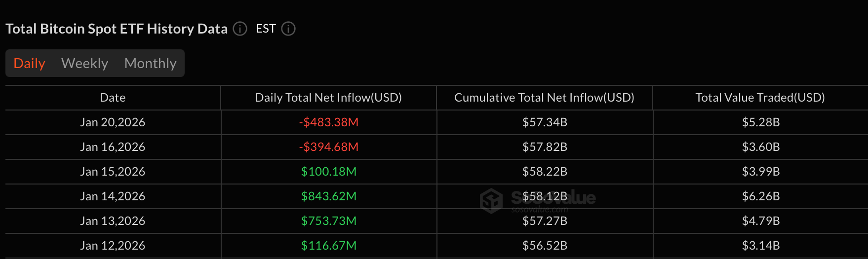
Task: Select the Jan 20,2026 row date
Action: click(113, 122)
